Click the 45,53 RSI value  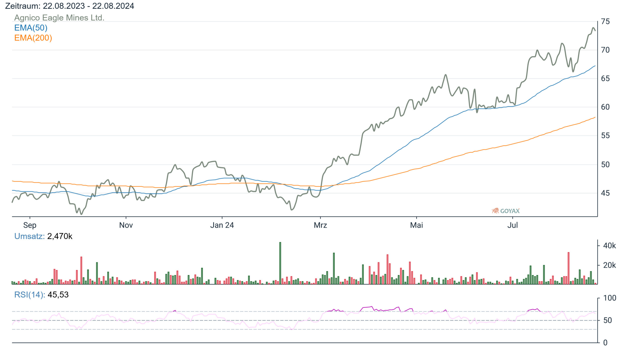pos(58,295)
